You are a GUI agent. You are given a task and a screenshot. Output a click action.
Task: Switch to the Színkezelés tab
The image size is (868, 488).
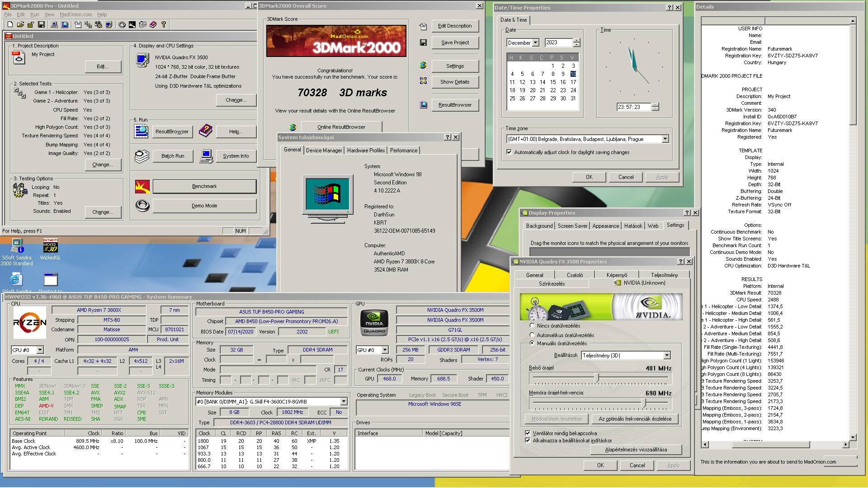(552, 283)
